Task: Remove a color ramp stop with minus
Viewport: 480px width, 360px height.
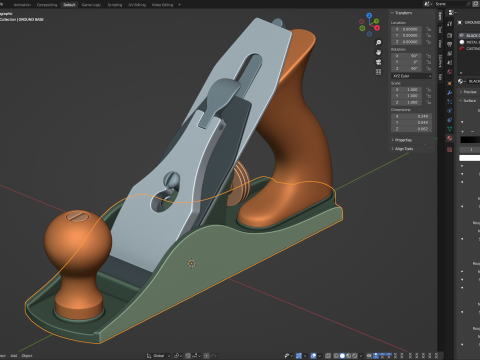Action: point(472,132)
